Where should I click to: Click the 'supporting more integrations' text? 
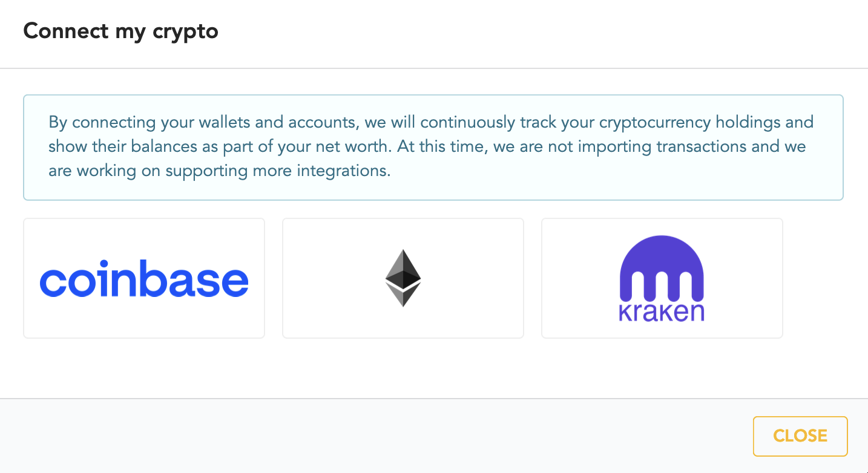click(x=278, y=171)
